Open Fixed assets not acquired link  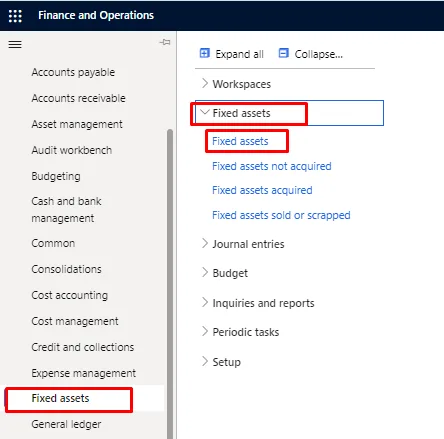(x=272, y=166)
